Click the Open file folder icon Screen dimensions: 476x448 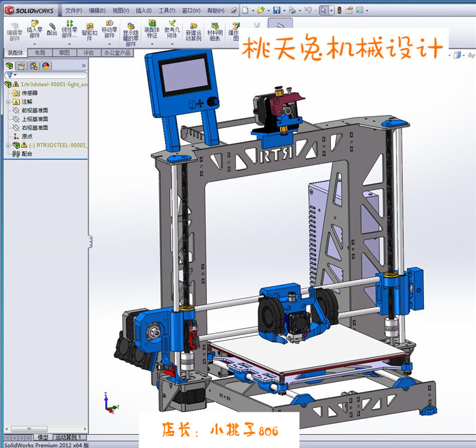[x=261, y=10]
